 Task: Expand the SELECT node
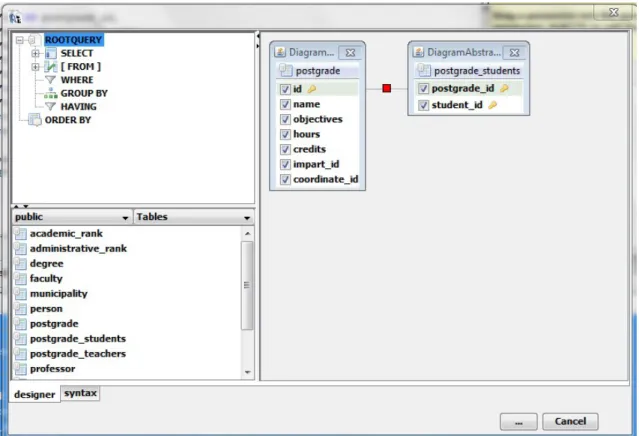pyautogui.click(x=35, y=53)
